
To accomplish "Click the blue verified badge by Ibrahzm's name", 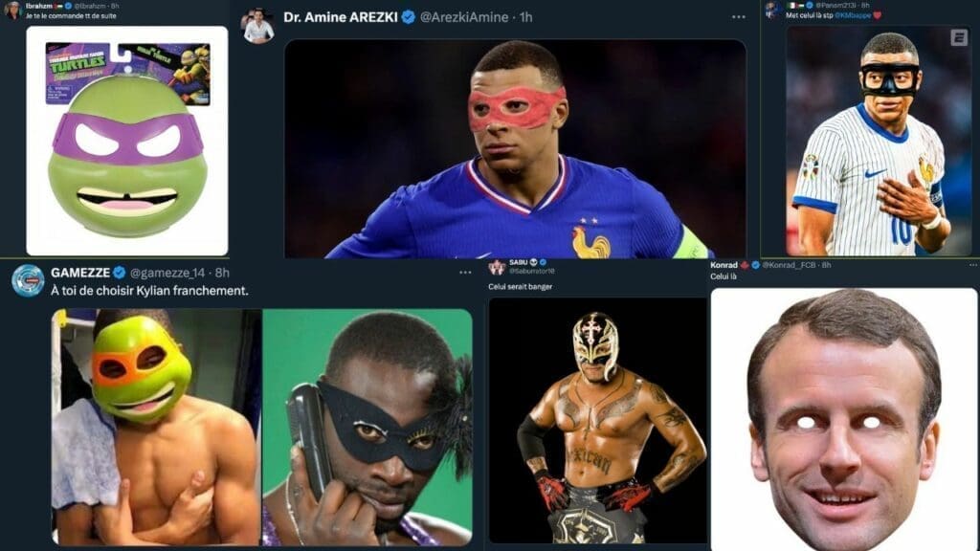I will pyautogui.click(x=69, y=6).
